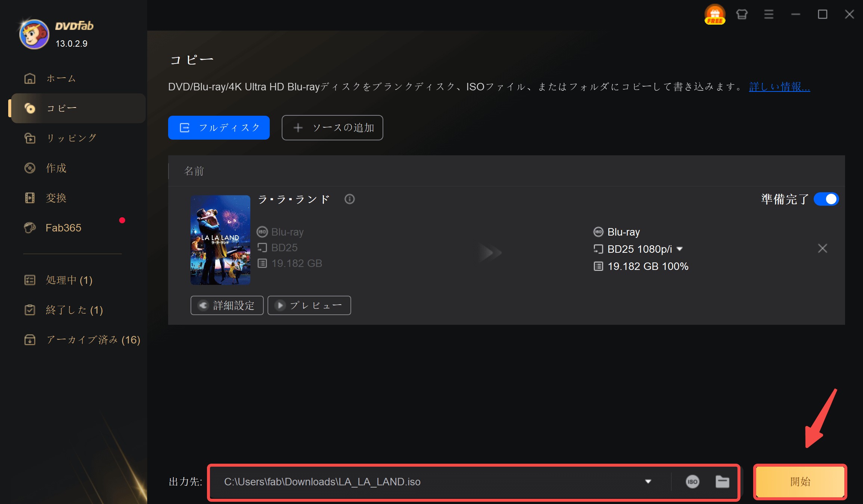This screenshot has height=504, width=863.
Task: Click the 名前 column header
Action: (194, 171)
